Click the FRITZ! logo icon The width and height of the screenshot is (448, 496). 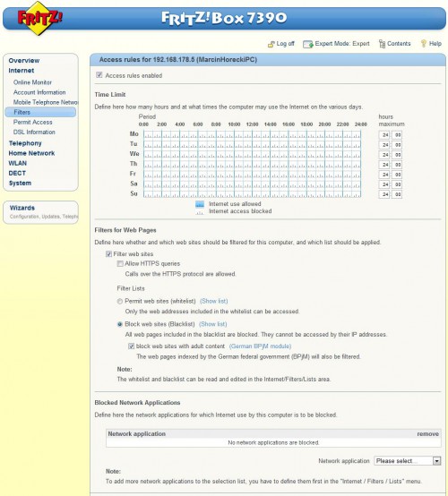click(39, 18)
